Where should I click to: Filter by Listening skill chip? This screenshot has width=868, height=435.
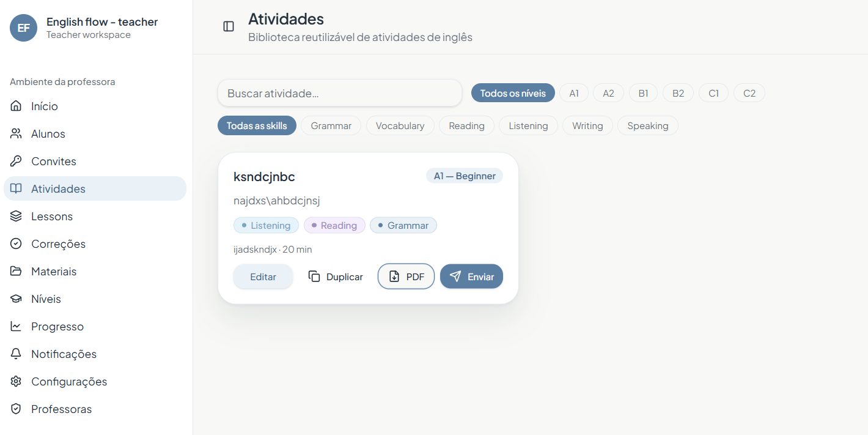pos(528,125)
